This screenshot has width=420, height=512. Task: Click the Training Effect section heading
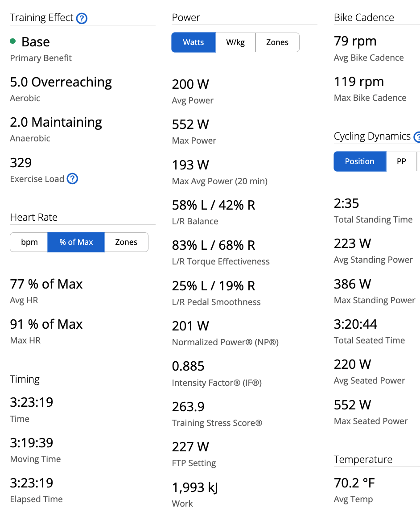point(41,18)
